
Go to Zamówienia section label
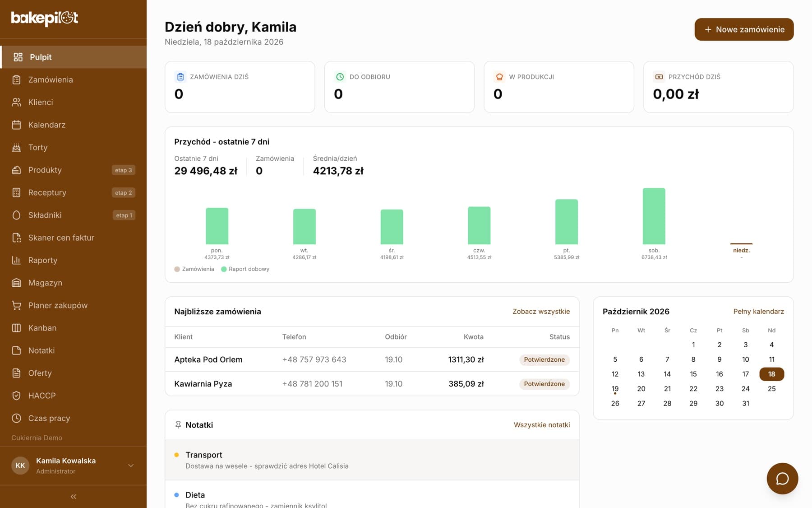click(x=51, y=79)
